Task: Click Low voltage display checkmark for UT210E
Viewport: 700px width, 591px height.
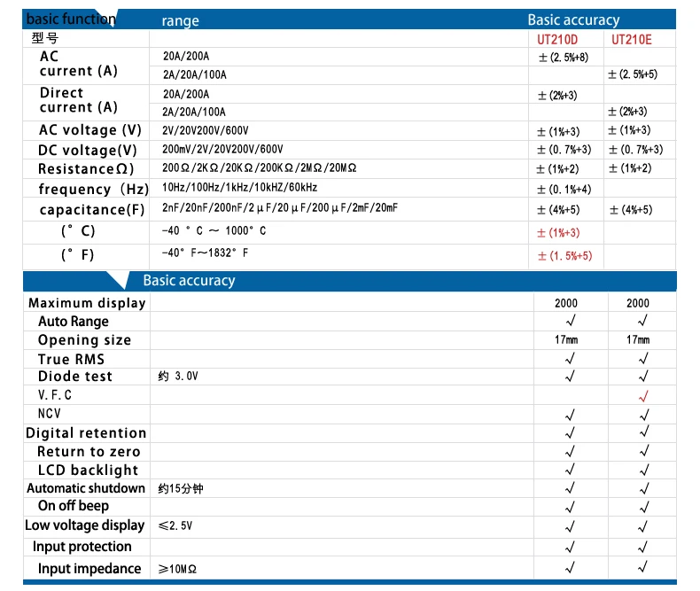Action: [643, 526]
